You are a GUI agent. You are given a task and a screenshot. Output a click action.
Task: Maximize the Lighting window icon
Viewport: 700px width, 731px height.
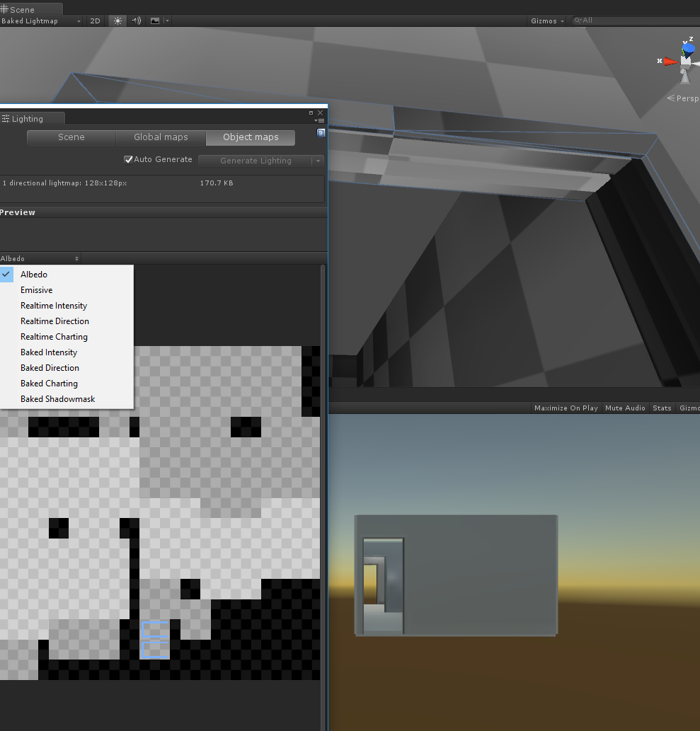[x=311, y=113]
